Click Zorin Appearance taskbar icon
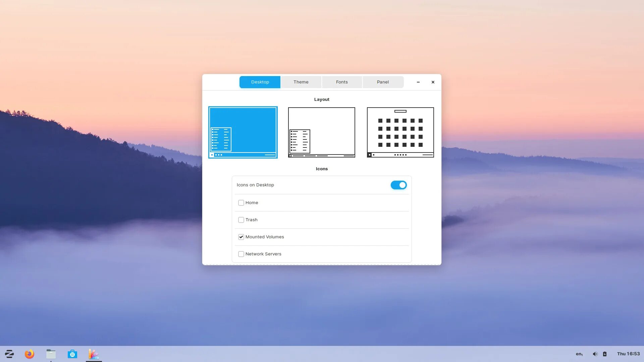This screenshot has width=644, height=362. (94, 354)
